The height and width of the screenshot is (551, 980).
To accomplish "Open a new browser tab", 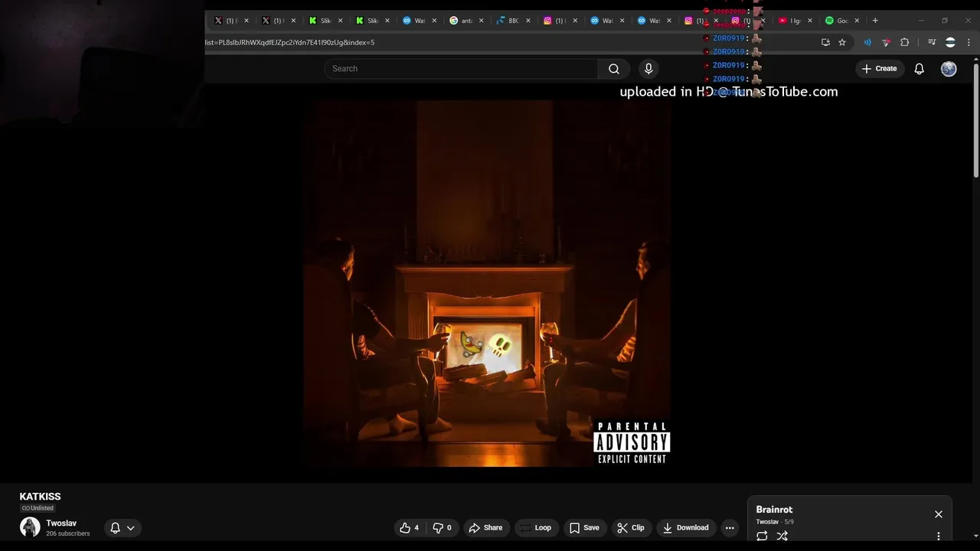I will [875, 21].
